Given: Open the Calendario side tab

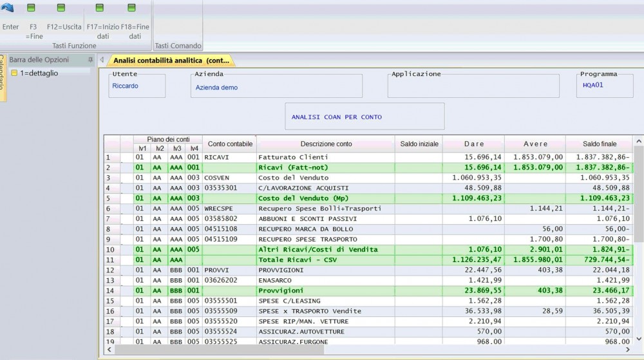Looking at the screenshot, I should coord(3,77).
